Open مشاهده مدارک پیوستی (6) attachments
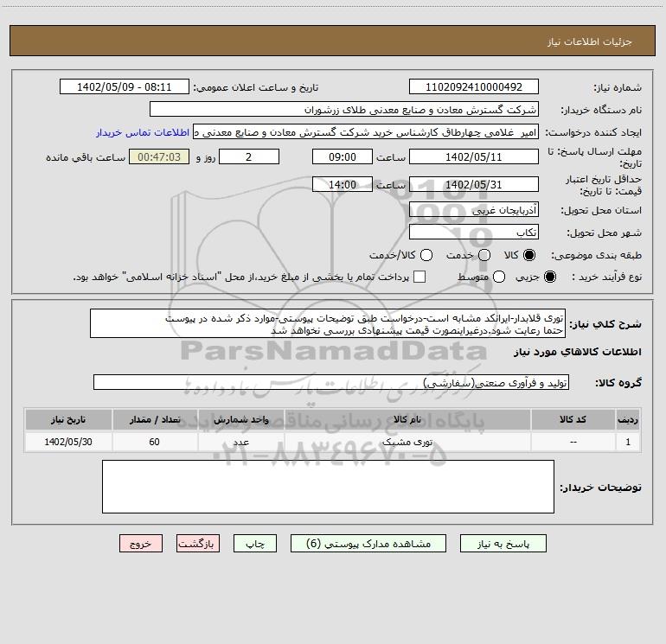Viewport: 666px width, 644px height. 368,544
